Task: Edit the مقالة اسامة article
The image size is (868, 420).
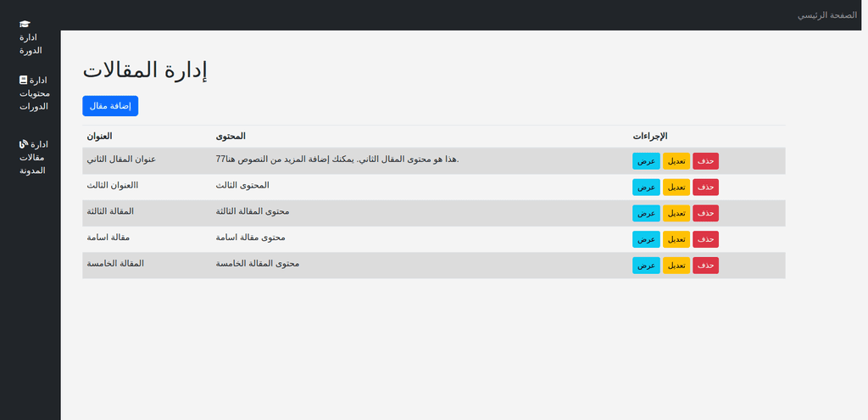Action: tap(676, 239)
